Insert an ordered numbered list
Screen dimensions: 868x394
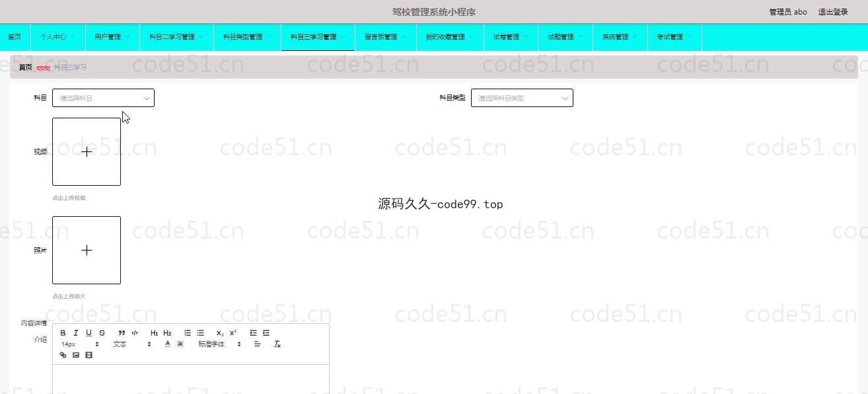click(188, 333)
